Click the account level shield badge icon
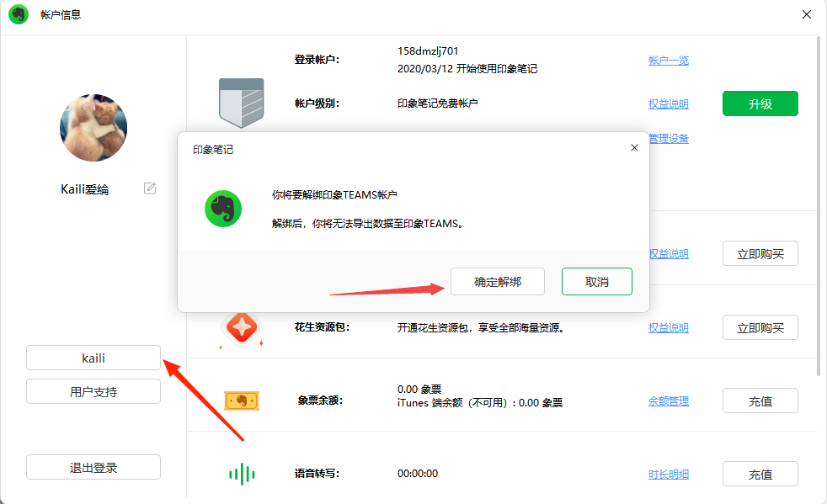Viewport: 827px width, 504px height. [242, 103]
